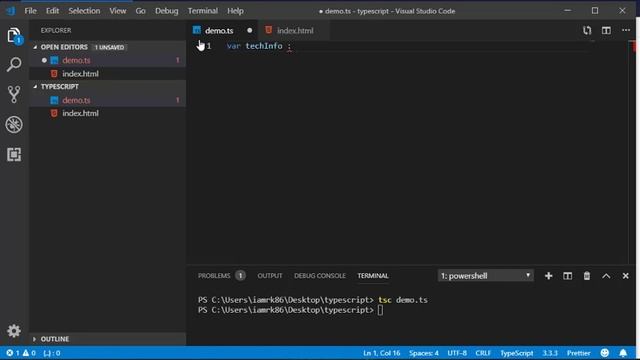Open the Manage gear settings menu
Screen dimensions: 640x360
coord(14,331)
